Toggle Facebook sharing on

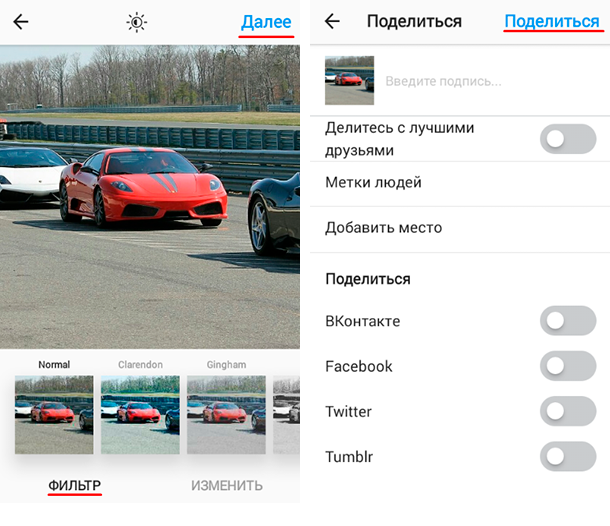tap(568, 366)
